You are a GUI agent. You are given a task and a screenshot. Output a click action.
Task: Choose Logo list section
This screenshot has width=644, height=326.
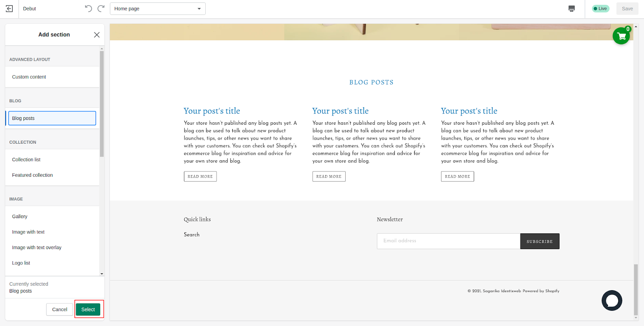coord(52,263)
